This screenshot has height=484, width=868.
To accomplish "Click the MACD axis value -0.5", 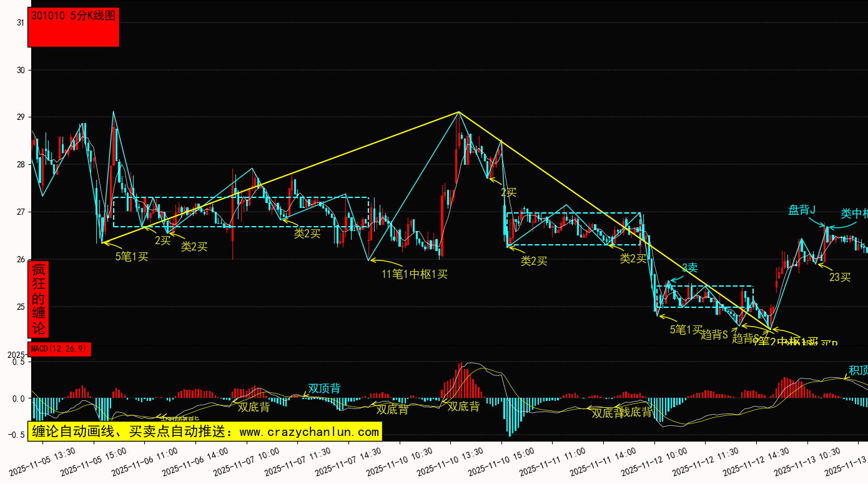I will coord(17,435).
